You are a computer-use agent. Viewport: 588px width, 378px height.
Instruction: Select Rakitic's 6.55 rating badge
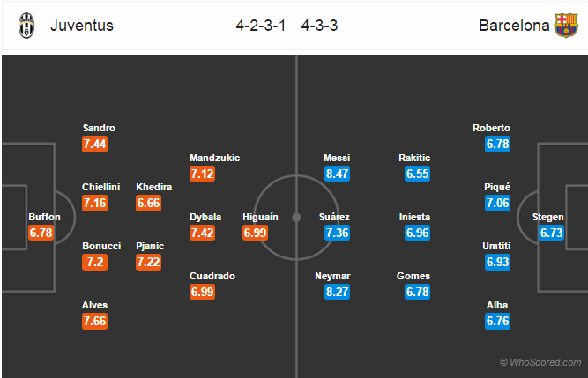tap(417, 174)
